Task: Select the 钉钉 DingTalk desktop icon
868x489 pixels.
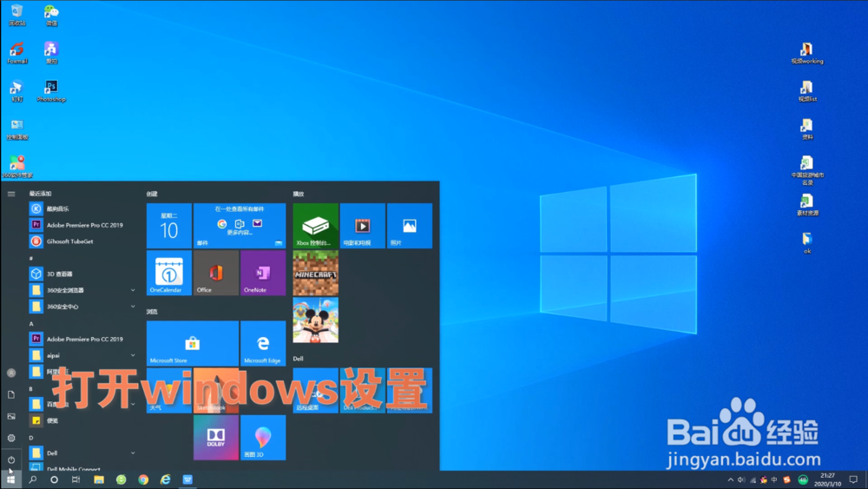Action: (17, 91)
